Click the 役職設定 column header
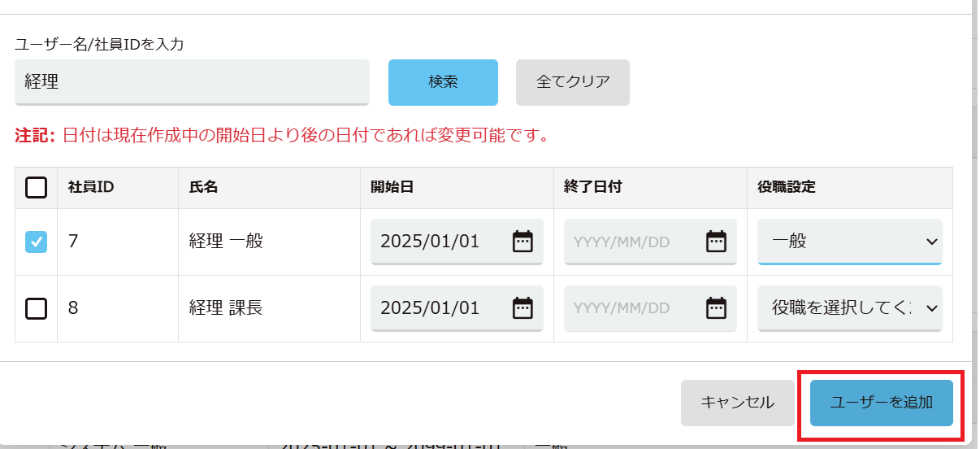 click(781, 187)
